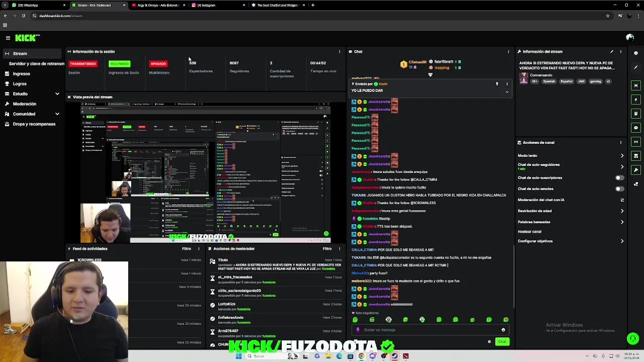Viewport: 644px width, 362px height.
Task: Toggle the session info broadcast widget icon
Action: pyautogui.click(x=636, y=142)
